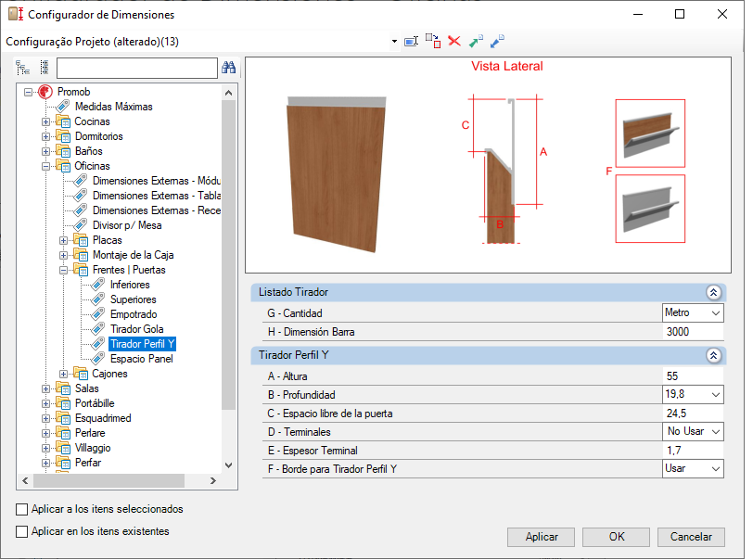Expand the Montaje de la Caja node
Screen dimensions: 753x560
pos(63,255)
